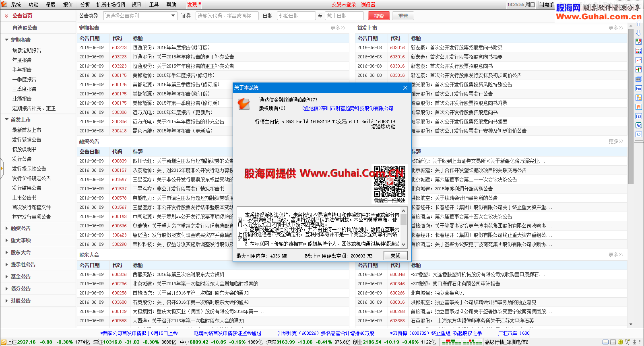Click the 上证 2927.16 index in the status bar

click(22, 342)
